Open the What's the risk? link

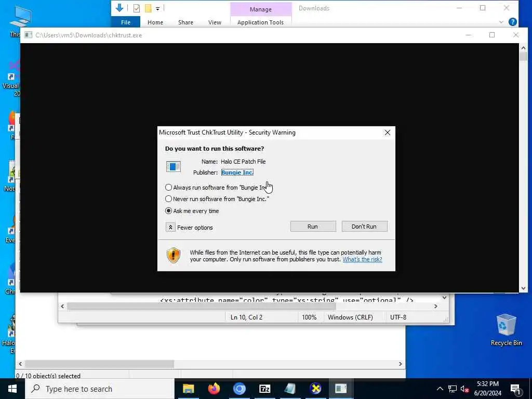362,259
